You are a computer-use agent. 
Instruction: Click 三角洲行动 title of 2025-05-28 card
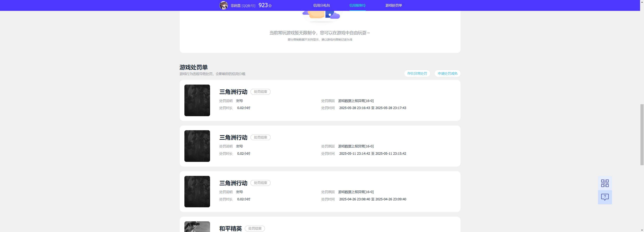tap(233, 92)
